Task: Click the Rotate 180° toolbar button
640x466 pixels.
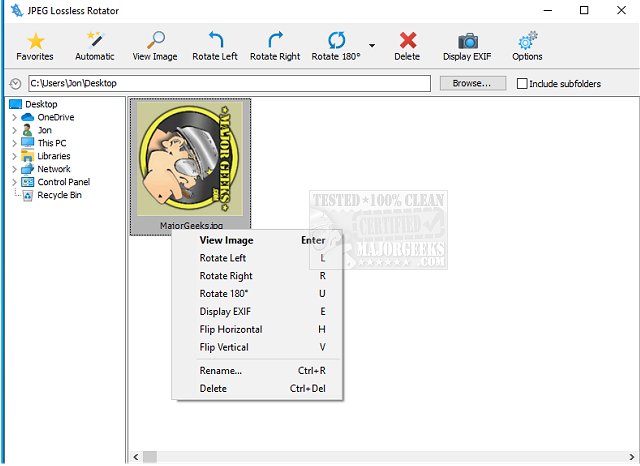Action: (336, 46)
